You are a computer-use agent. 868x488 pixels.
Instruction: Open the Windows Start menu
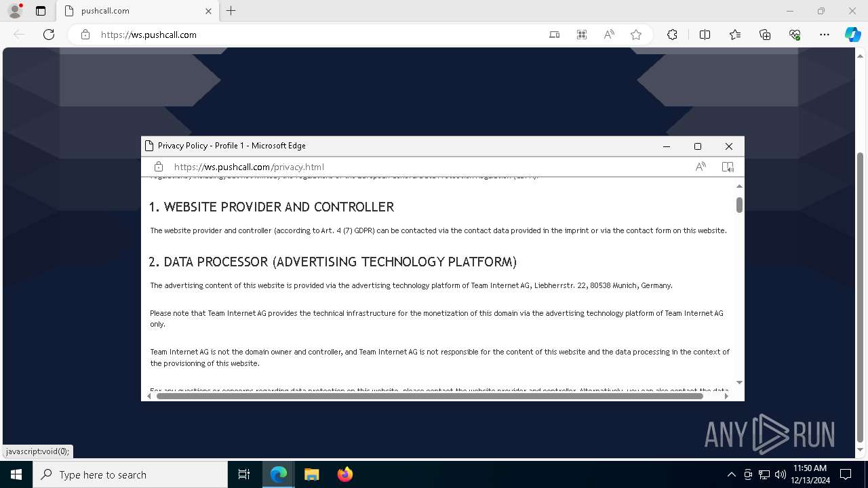[x=16, y=474]
